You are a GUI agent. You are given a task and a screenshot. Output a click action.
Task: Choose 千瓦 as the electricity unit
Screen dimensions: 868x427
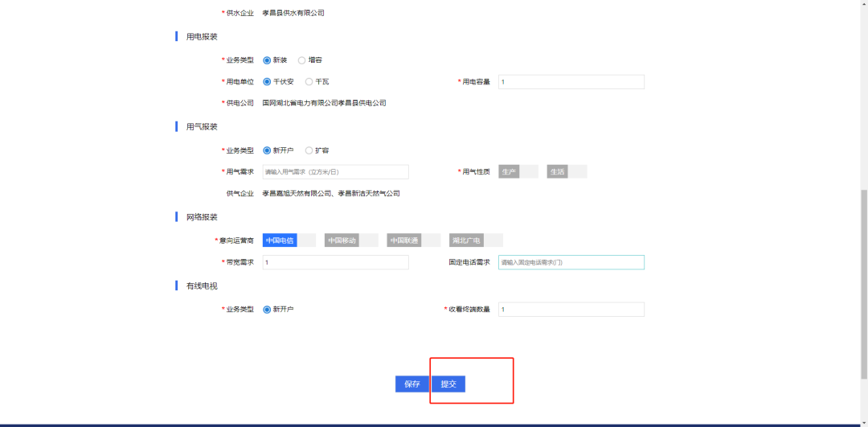[309, 82]
